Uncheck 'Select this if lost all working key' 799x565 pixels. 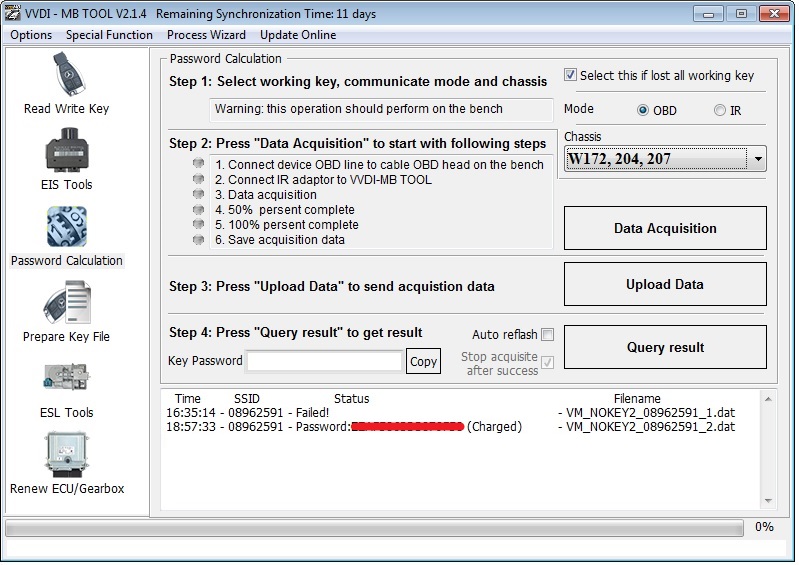(x=570, y=75)
